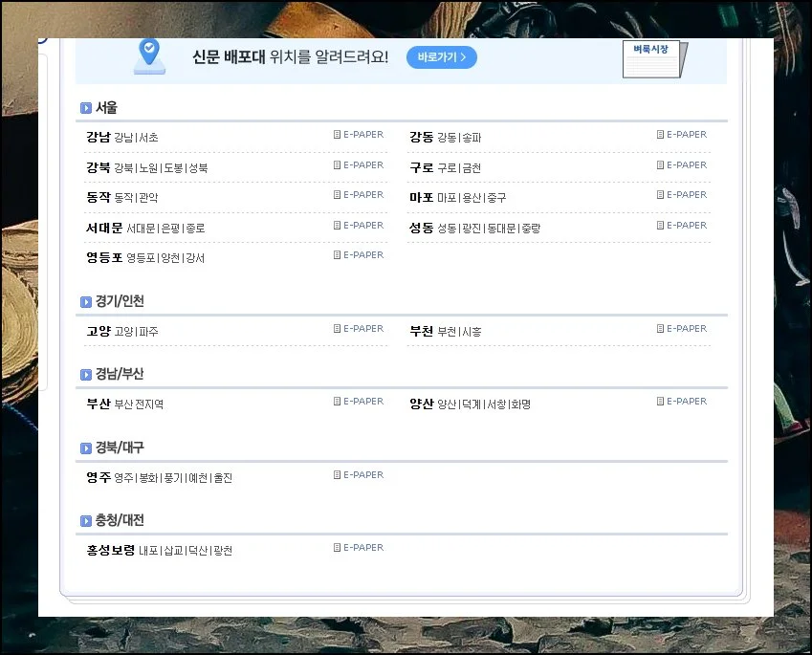This screenshot has width=812, height=655.
Task: Select the 동작 region link
Action: [99, 197]
